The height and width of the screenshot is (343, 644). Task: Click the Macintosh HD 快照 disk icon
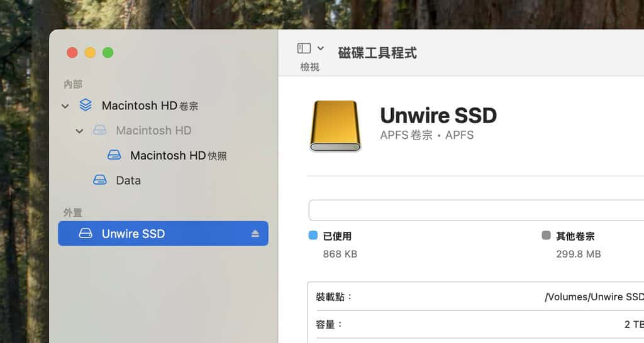pyautogui.click(x=114, y=155)
